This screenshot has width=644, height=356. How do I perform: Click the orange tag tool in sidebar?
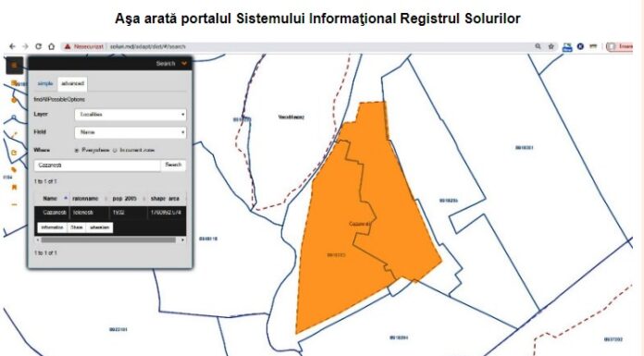click(x=15, y=169)
